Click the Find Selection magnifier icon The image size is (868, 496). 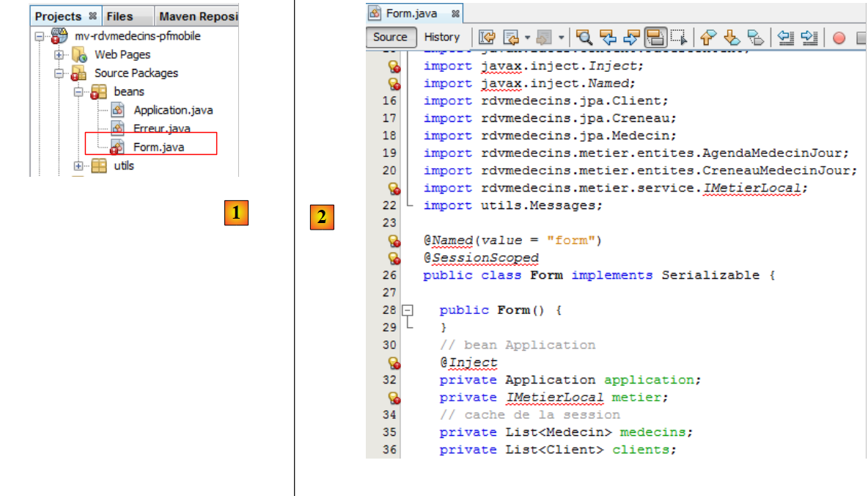[x=584, y=37]
